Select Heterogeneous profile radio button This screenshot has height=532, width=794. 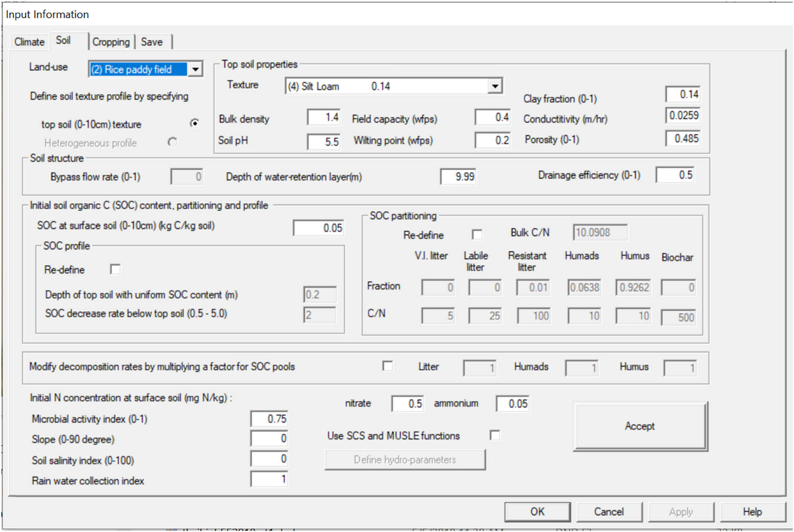(172, 142)
